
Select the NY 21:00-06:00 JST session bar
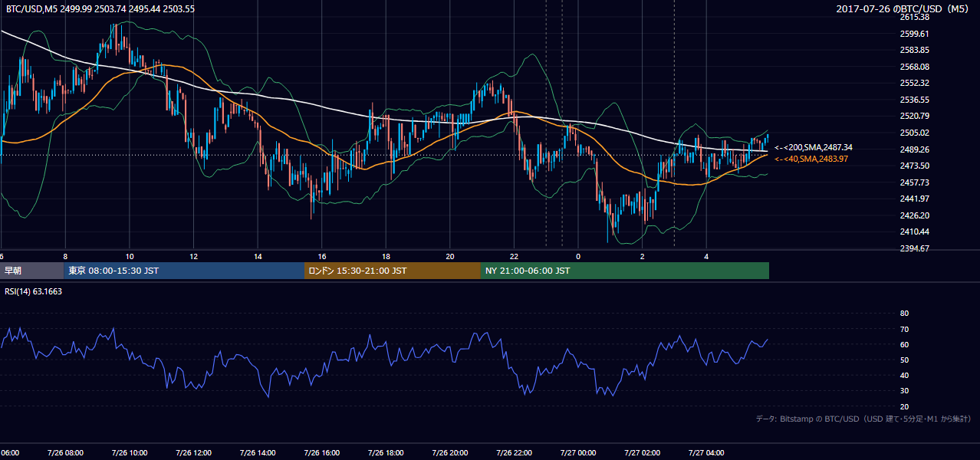coord(625,271)
